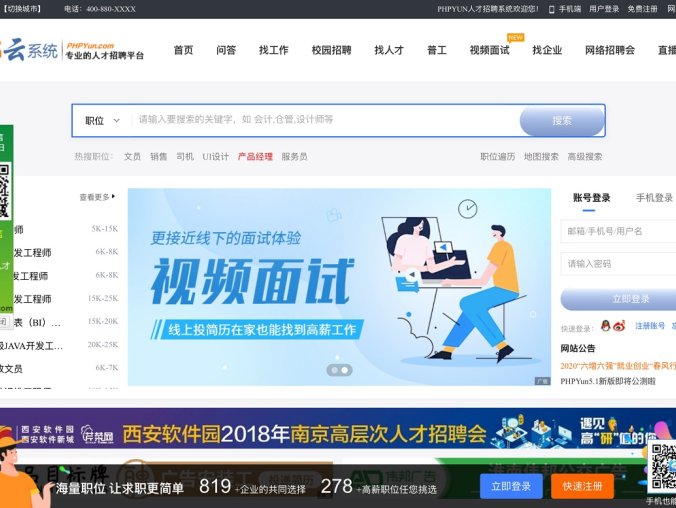Click the 电话:400-880-XXXX text
The height and width of the screenshot is (508, 676).
[100, 9]
